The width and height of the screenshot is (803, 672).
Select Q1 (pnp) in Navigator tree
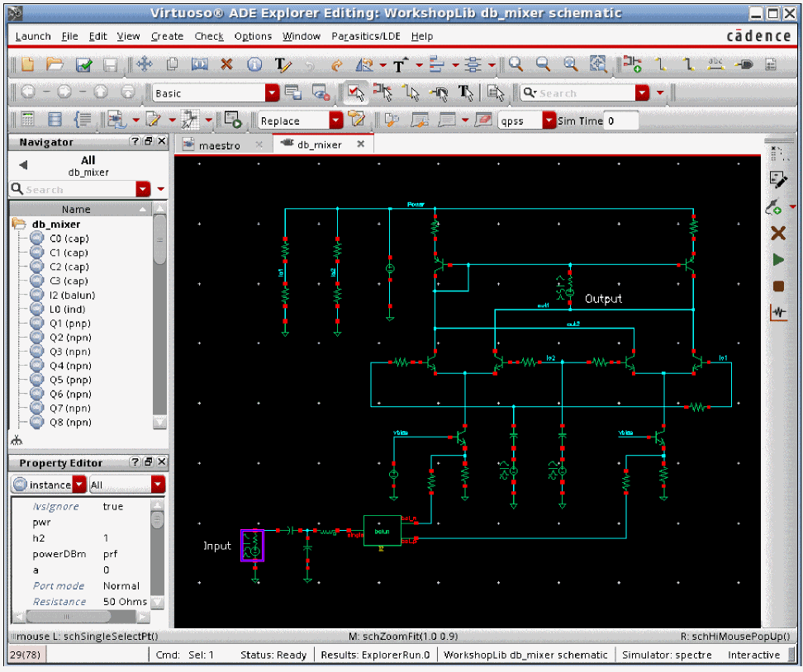[x=69, y=324]
